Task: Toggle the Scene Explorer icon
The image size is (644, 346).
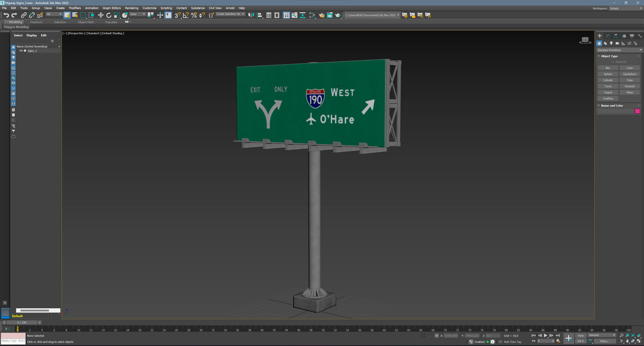Action: tap(269, 15)
